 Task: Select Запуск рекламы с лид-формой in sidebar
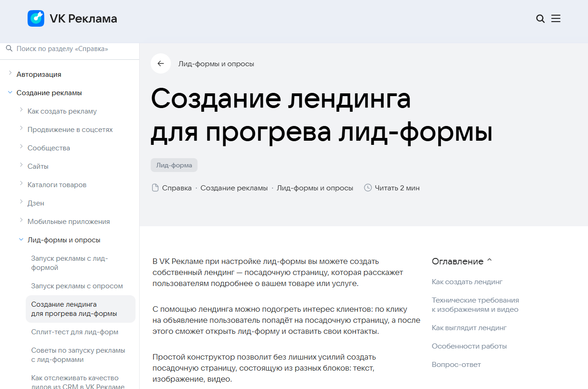[x=69, y=263]
